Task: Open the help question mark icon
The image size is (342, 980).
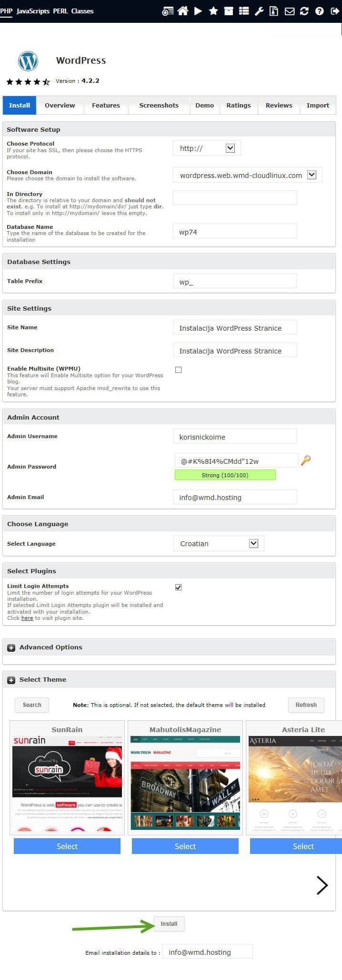Action: 320,11
